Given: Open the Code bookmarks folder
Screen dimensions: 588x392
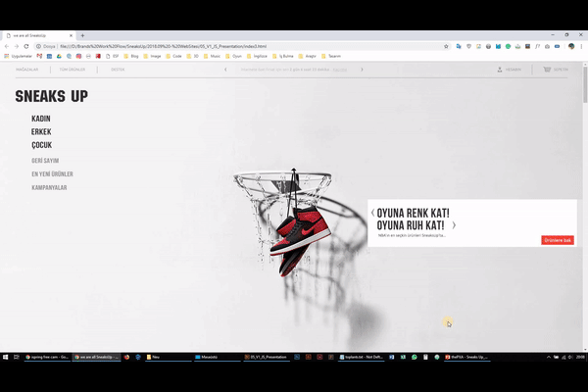Looking at the screenshot, I should (x=173, y=56).
